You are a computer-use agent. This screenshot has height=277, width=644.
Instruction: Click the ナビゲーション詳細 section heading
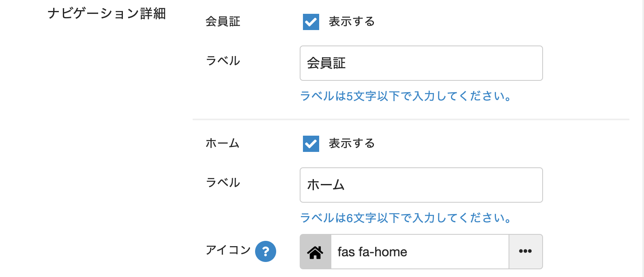pyautogui.click(x=107, y=14)
